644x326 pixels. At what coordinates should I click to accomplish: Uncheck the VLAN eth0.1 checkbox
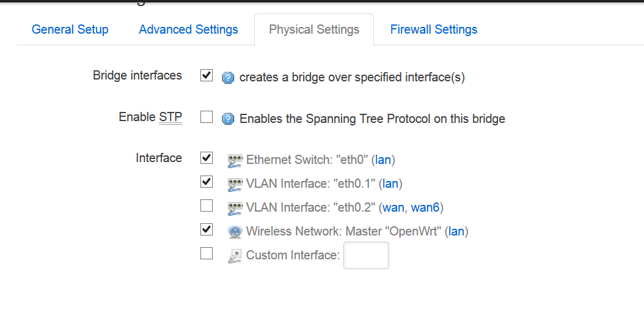(x=207, y=182)
